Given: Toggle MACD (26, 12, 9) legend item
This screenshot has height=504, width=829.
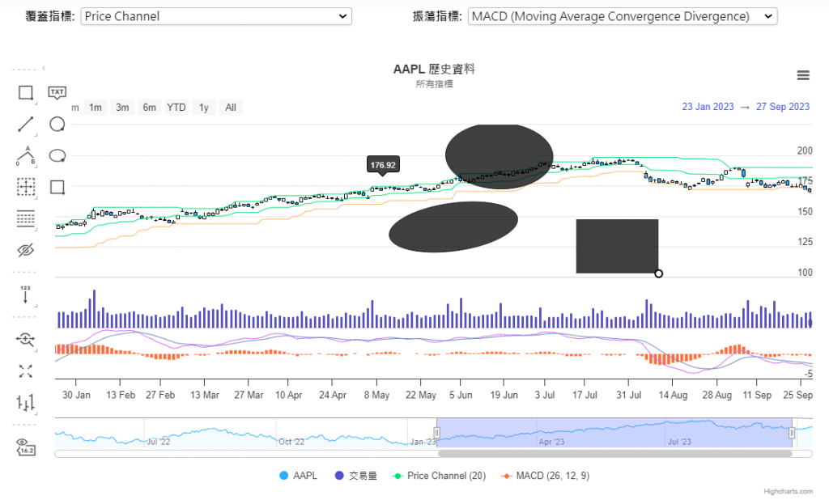Looking at the screenshot, I should (x=546, y=476).
